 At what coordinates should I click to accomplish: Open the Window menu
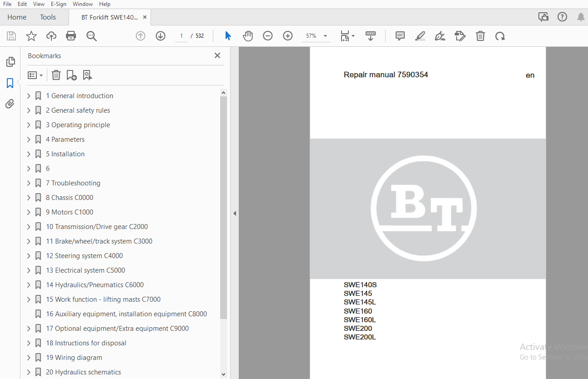pos(83,4)
